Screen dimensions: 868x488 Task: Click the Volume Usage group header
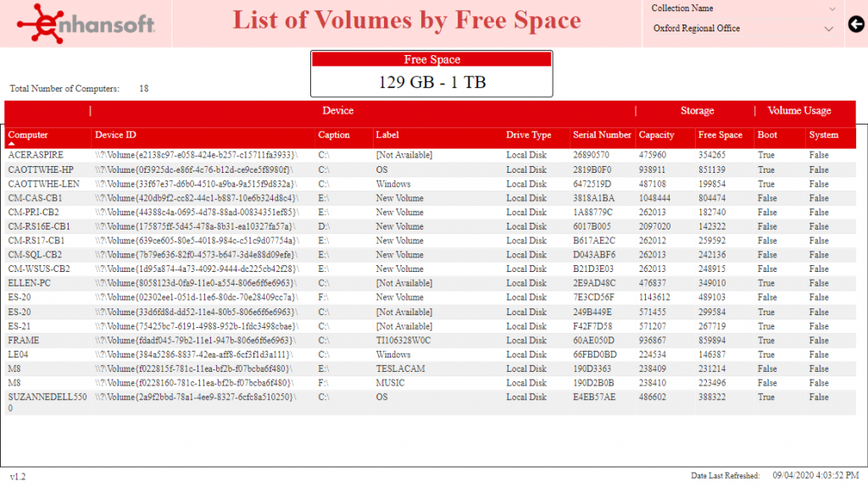coord(798,111)
